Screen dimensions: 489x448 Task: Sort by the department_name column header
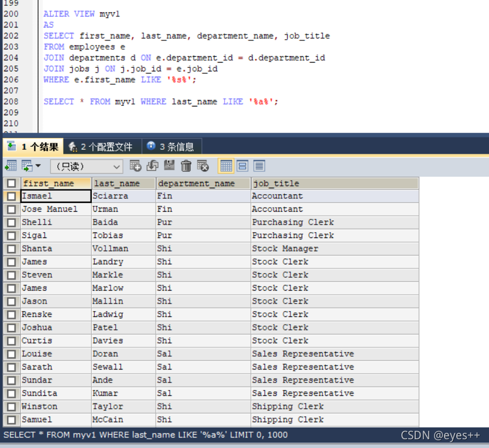coord(204,183)
